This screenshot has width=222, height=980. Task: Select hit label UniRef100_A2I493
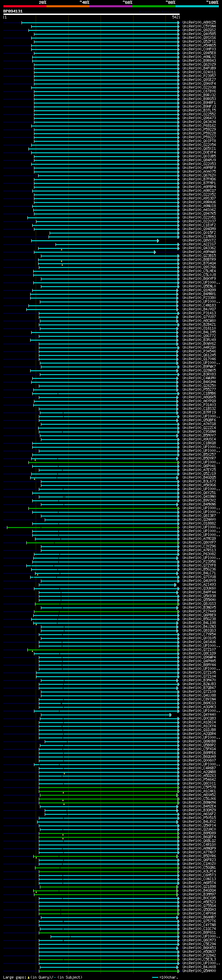(x=199, y=584)
